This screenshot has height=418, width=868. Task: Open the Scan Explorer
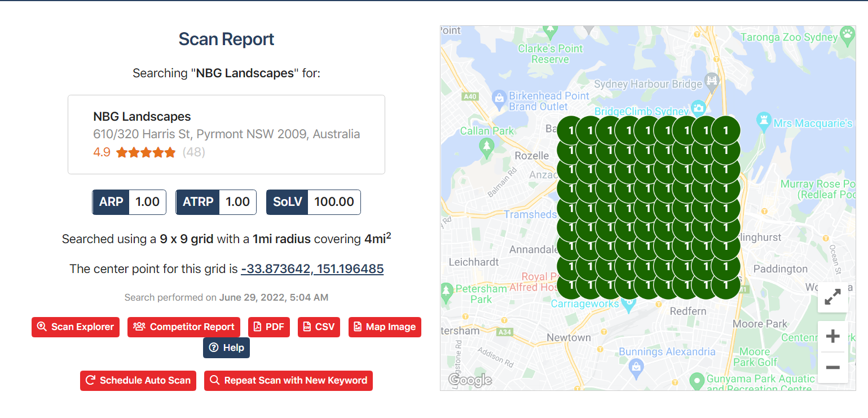(76, 327)
